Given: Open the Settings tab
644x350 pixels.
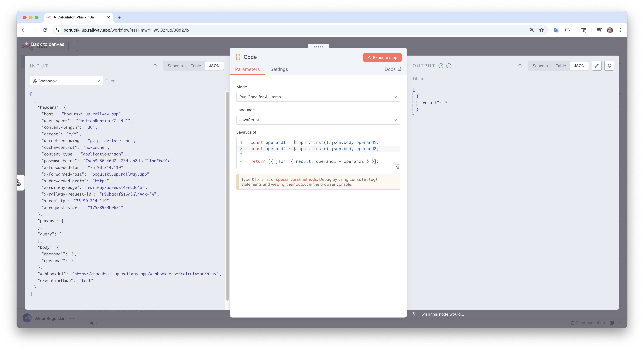Looking at the screenshot, I should (x=279, y=69).
